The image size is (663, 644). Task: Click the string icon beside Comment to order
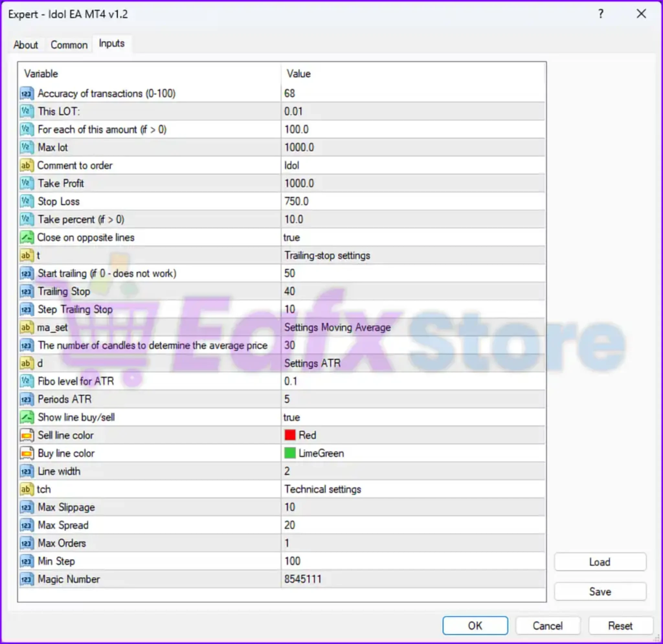click(27, 165)
